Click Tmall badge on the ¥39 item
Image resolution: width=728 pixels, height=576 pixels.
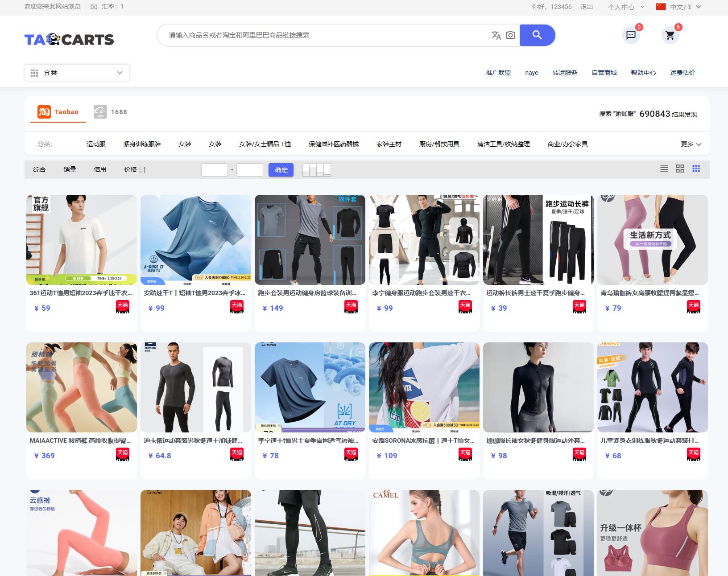pos(579,307)
